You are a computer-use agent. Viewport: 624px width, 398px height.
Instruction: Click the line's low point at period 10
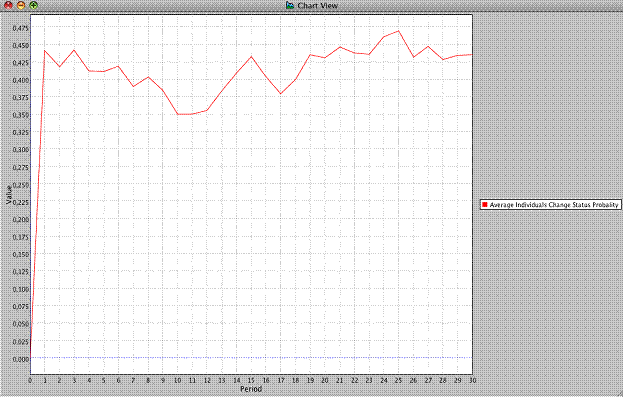click(177, 114)
